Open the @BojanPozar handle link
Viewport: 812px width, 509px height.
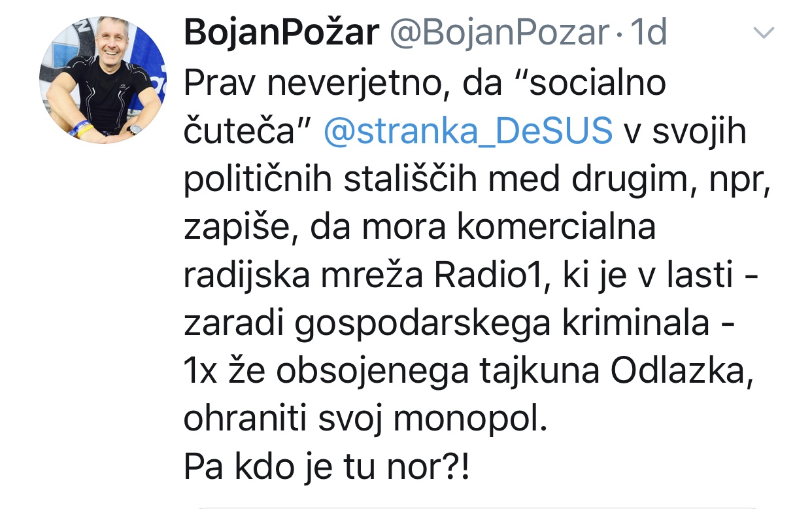pyautogui.click(x=499, y=33)
